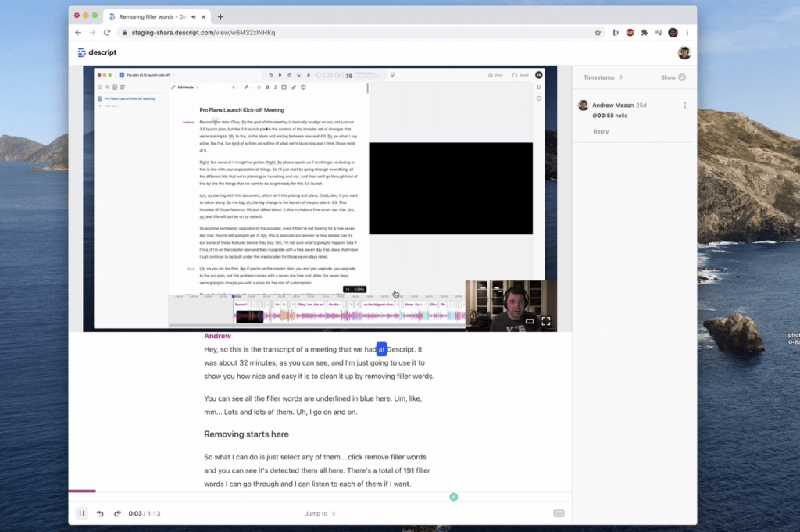The height and width of the screenshot is (532, 800).
Task: Enter fullscreen with the video fullscreen icon
Action: [546, 321]
